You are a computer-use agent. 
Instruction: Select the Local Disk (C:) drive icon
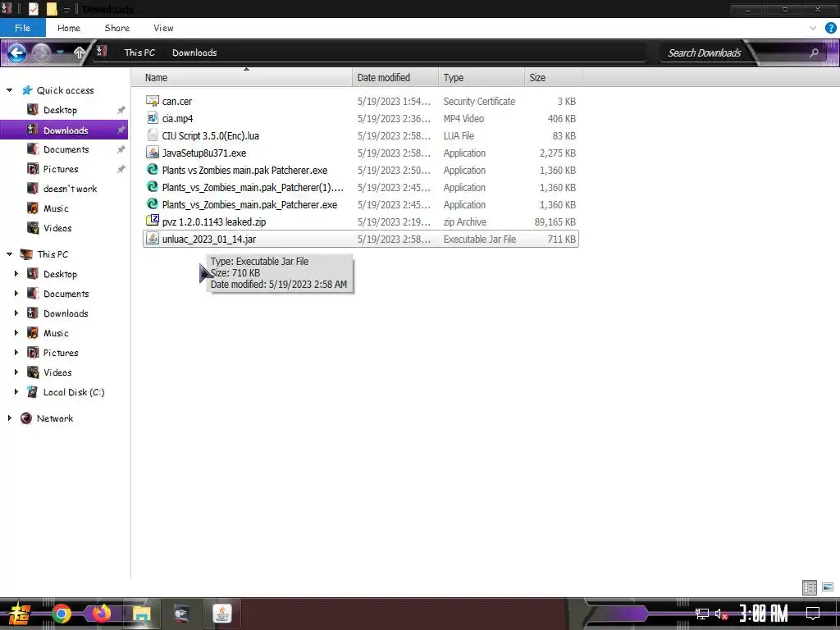[x=33, y=392]
